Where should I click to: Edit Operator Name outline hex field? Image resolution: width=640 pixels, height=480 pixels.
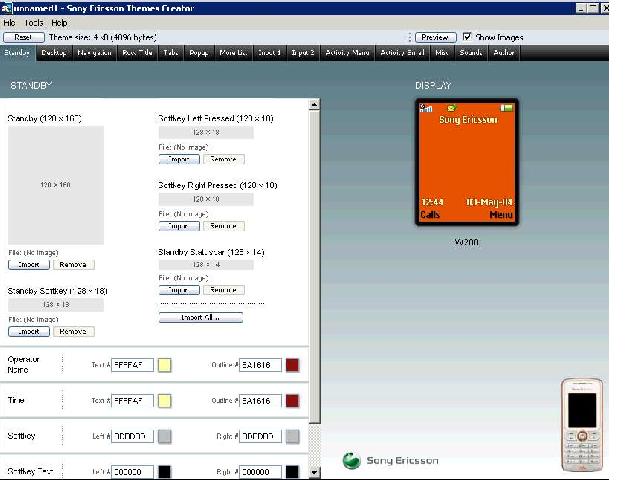[x=260, y=365]
